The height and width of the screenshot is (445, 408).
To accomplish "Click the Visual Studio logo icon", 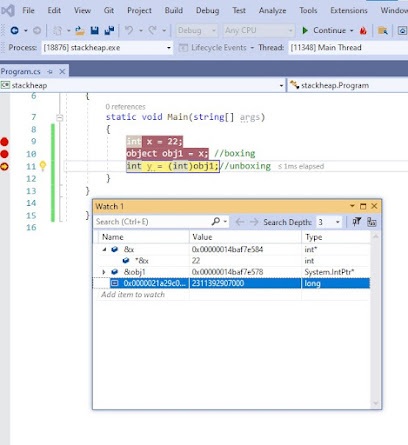I will (7, 11).
